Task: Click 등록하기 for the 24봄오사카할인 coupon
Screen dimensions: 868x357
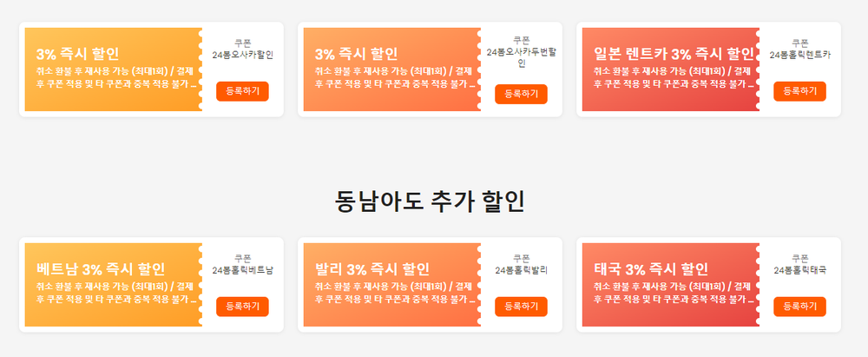Action: [242, 90]
